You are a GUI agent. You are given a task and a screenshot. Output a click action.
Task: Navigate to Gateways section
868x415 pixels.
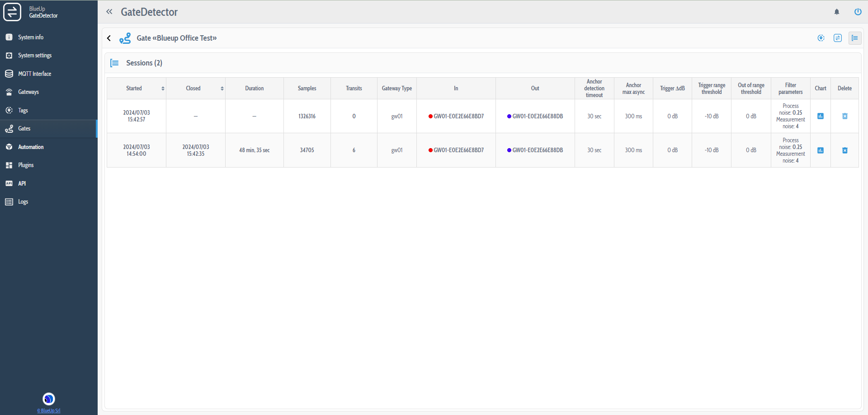pyautogui.click(x=28, y=92)
